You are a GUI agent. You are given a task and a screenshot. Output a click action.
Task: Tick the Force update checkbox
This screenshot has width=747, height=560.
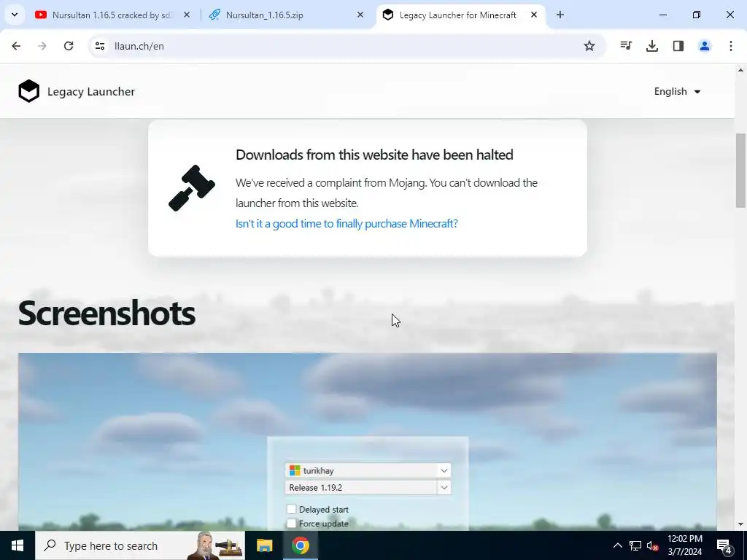(x=292, y=524)
